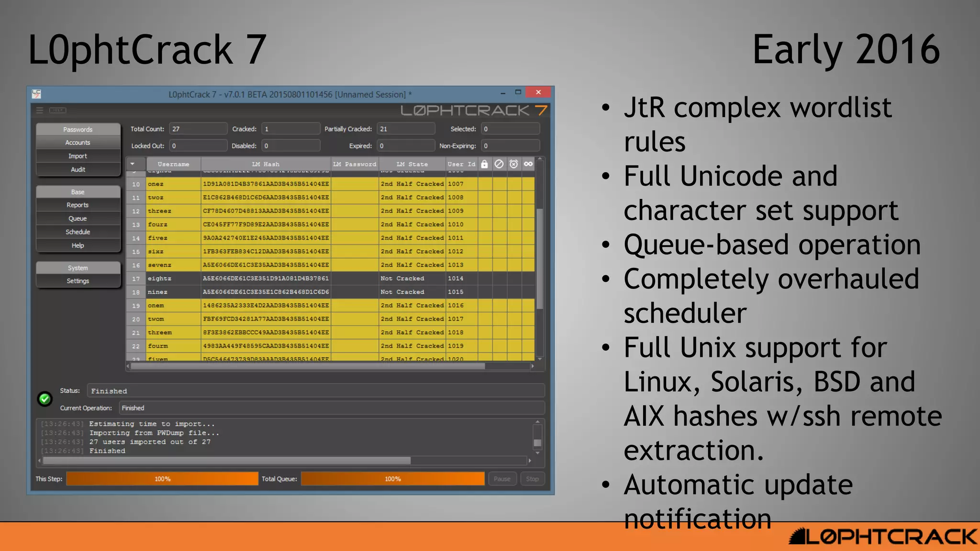Sort by Username column header
Viewport: 980px width, 551px height.
click(x=173, y=164)
